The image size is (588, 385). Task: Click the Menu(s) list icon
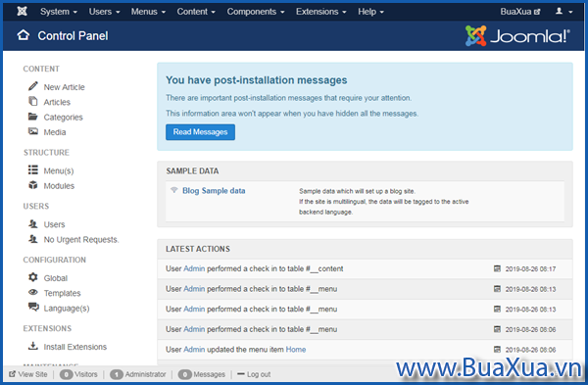coord(33,170)
